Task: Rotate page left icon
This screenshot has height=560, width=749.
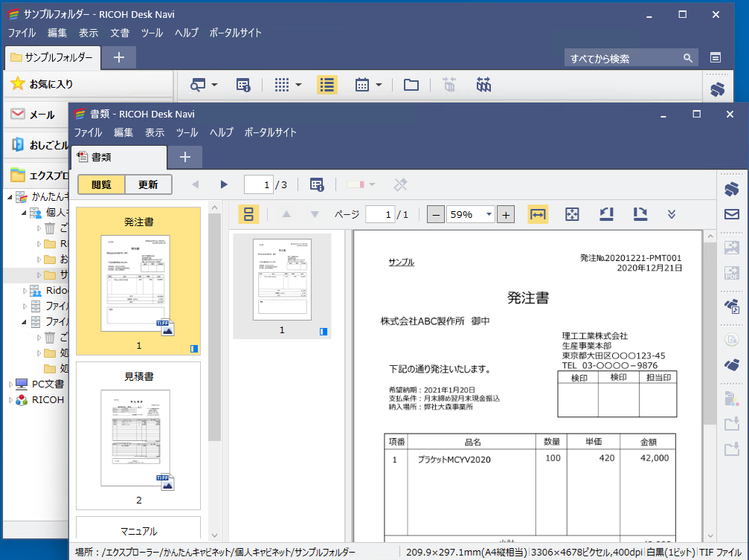Action: 606,214
